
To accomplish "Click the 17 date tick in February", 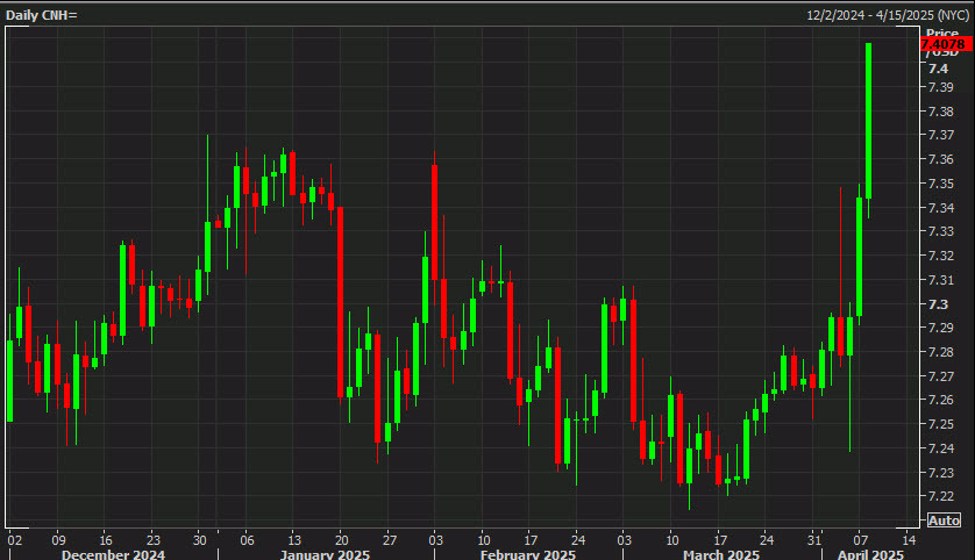I will 530,540.
